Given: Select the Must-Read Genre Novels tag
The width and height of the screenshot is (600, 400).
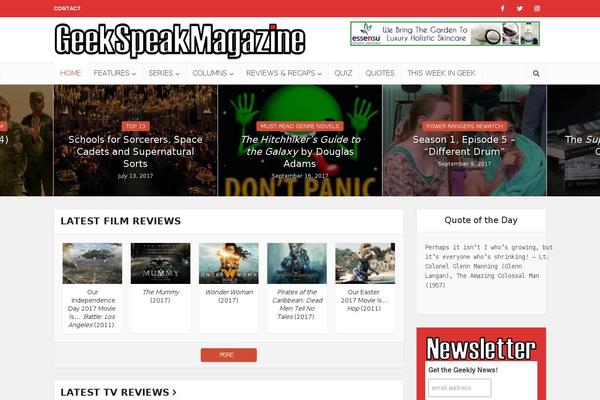Looking at the screenshot, I should (x=300, y=126).
